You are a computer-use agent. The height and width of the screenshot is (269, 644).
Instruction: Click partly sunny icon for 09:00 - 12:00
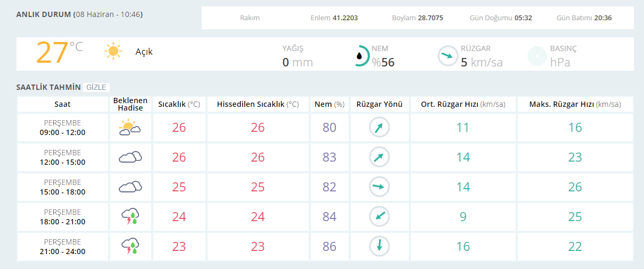(130, 128)
